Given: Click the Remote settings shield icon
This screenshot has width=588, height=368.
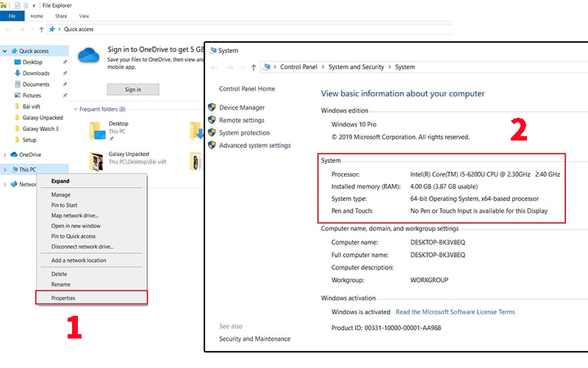Looking at the screenshot, I should click(x=212, y=120).
